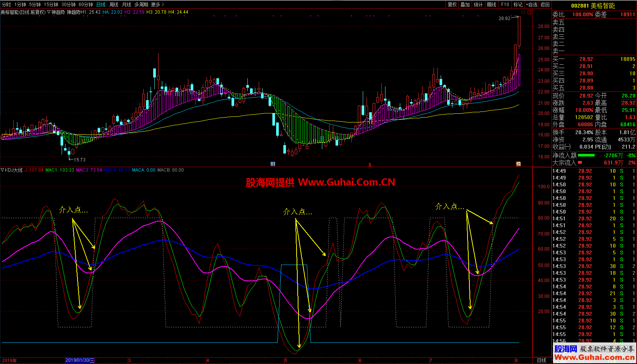
Task: Select the 60分钟 period
Action: [x=86, y=5]
